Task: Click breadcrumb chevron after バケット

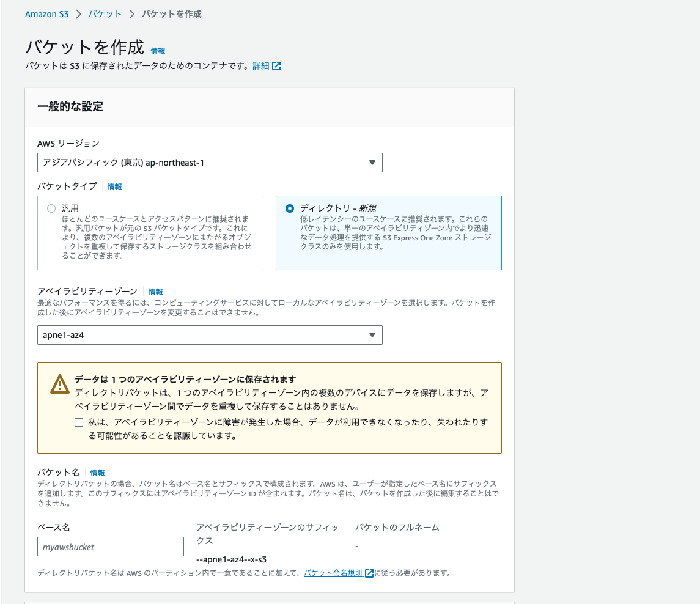Action: [131, 14]
